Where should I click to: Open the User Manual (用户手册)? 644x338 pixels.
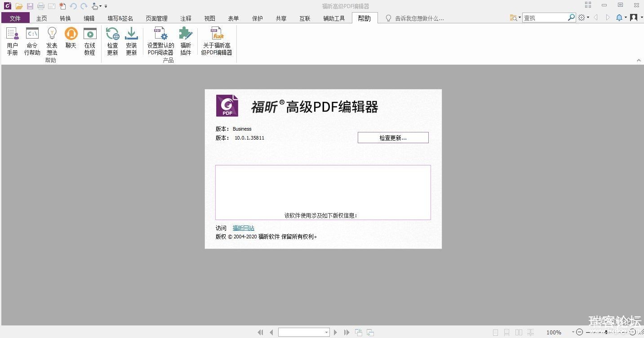pos(12,41)
